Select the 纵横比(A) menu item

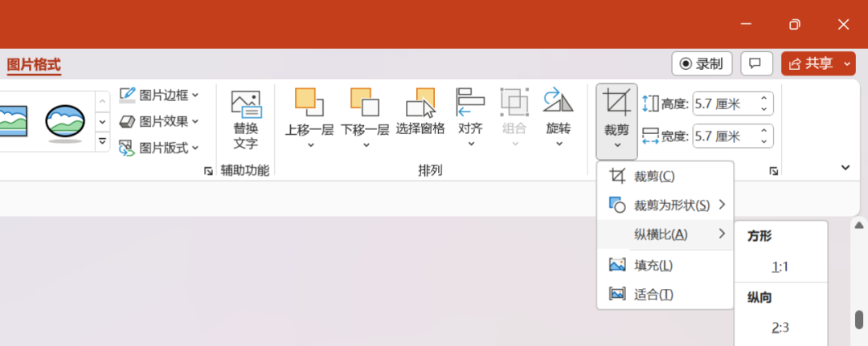tap(665, 234)
